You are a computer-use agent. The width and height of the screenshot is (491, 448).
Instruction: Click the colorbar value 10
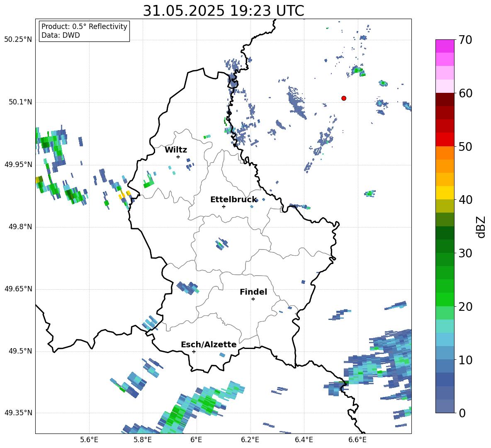pos(466,360)
